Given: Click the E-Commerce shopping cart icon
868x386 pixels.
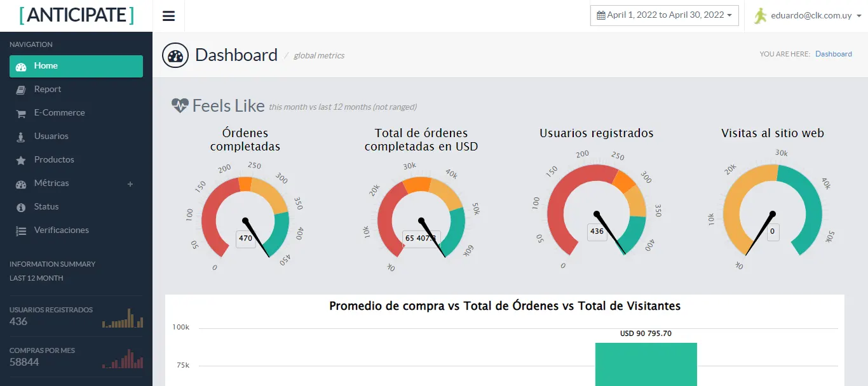Looking at the screenshot, I should (21, 113).
